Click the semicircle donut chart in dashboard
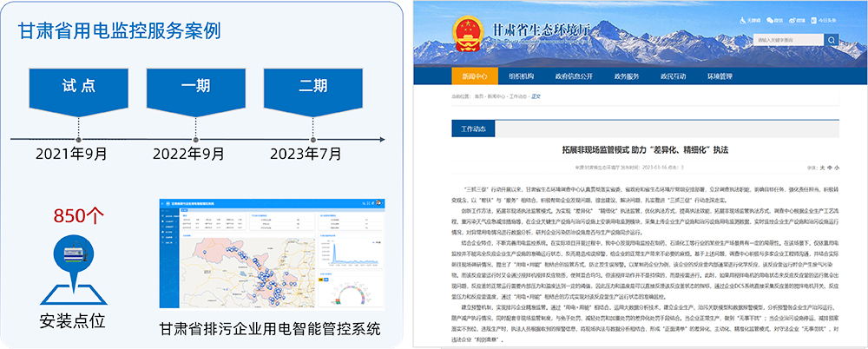 [x=351, y=294]
